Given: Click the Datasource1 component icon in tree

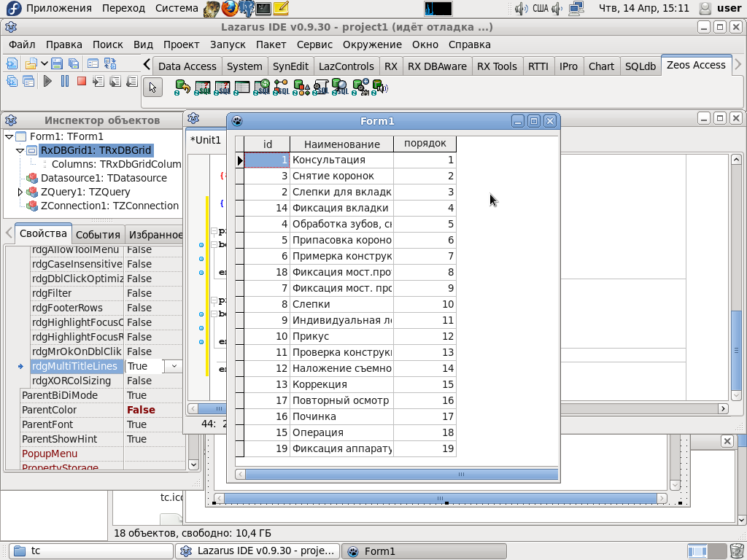Looking at the screenshot, I should pyautogui.click(x=32, y=178).
